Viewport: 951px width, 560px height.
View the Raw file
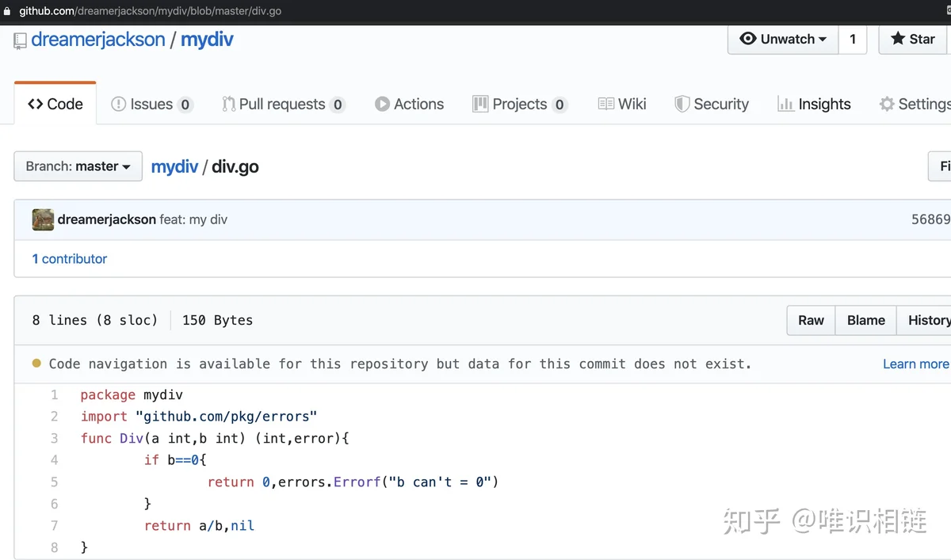point(811,320)
